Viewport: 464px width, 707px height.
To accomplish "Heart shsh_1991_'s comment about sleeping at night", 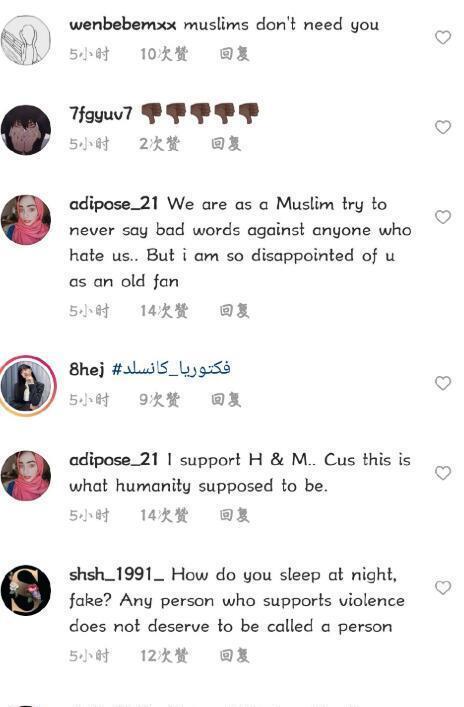I will pos(443,588).
